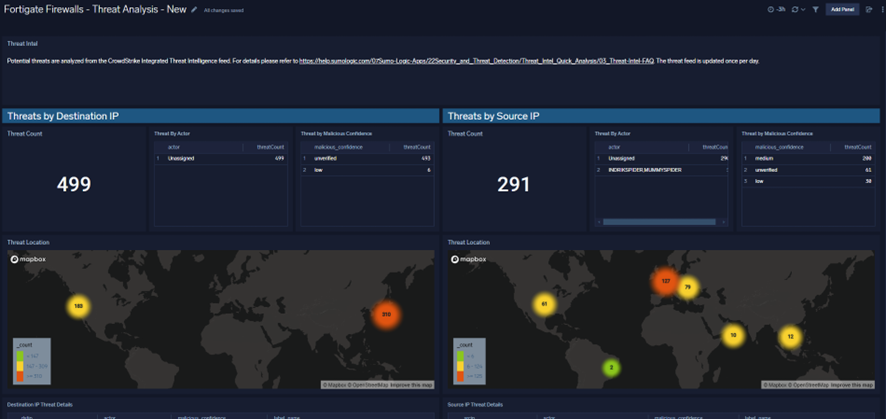Click the Add Panel button
Viewport: 886px width, 419px height.
(842, 10)
